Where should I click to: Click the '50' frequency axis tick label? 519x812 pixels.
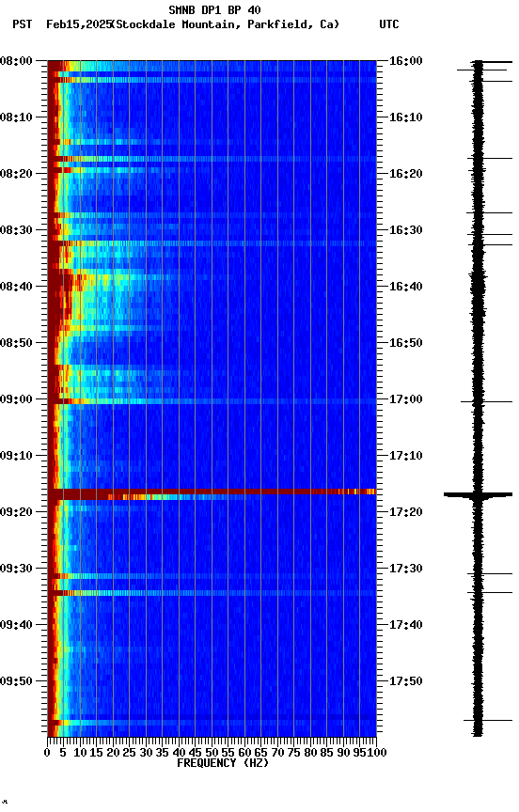(212, 753)
